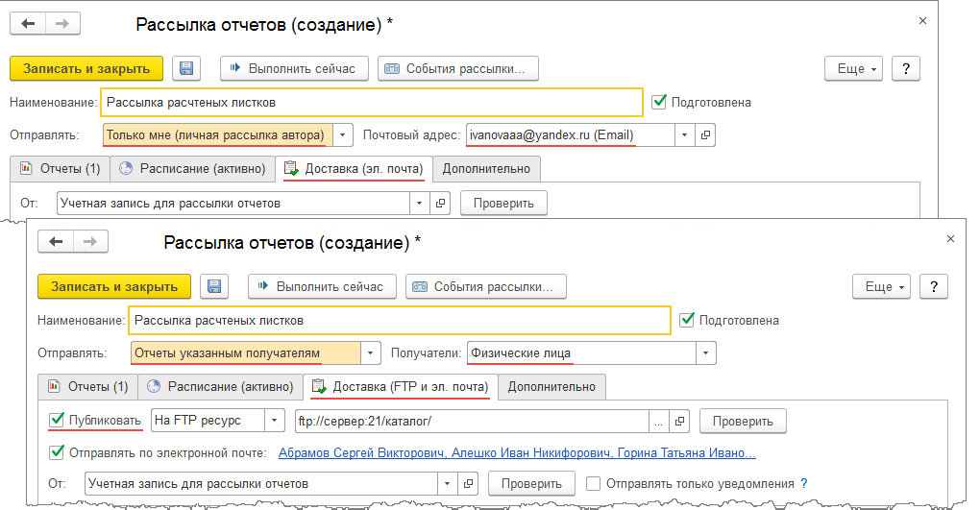Uncheck the 'Публиковать' checkbox
980x510 pixels.
click(x=57, y=420)
